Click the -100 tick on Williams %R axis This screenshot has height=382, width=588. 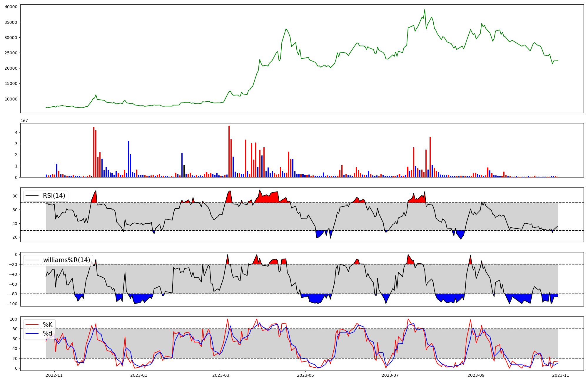12,304
